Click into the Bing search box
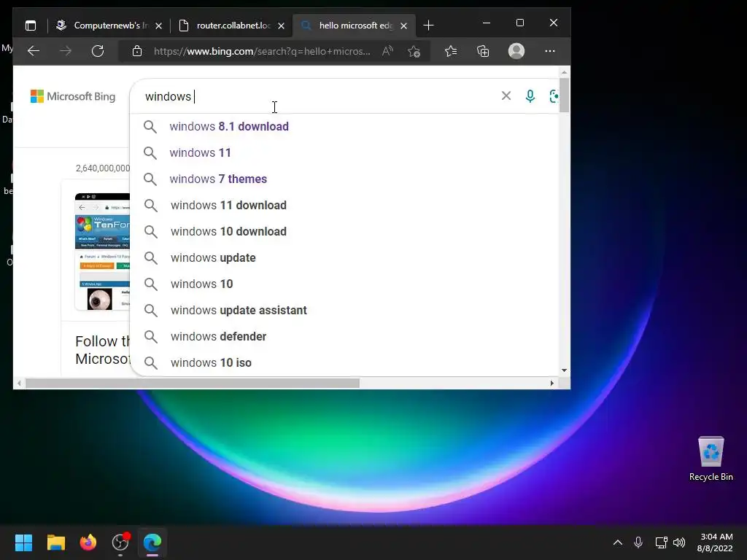This screenshot has height=560, width=747. tap(317, 96)
